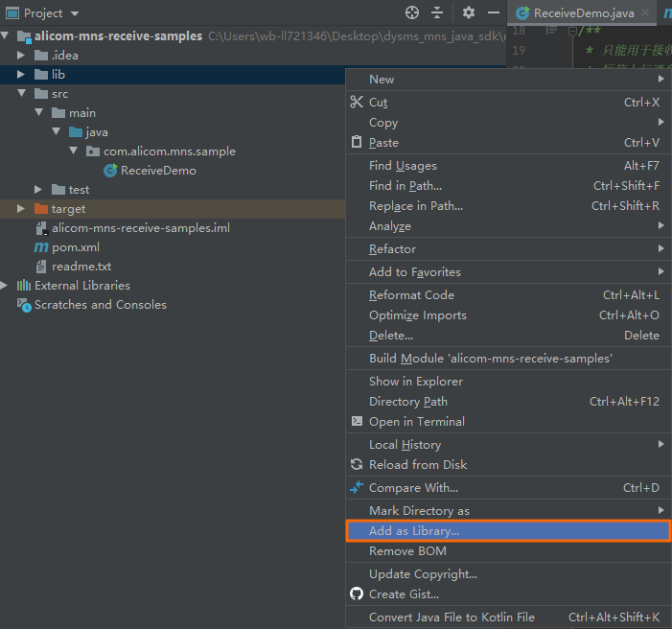Click the orange target folder icon

tap(40, 208)
